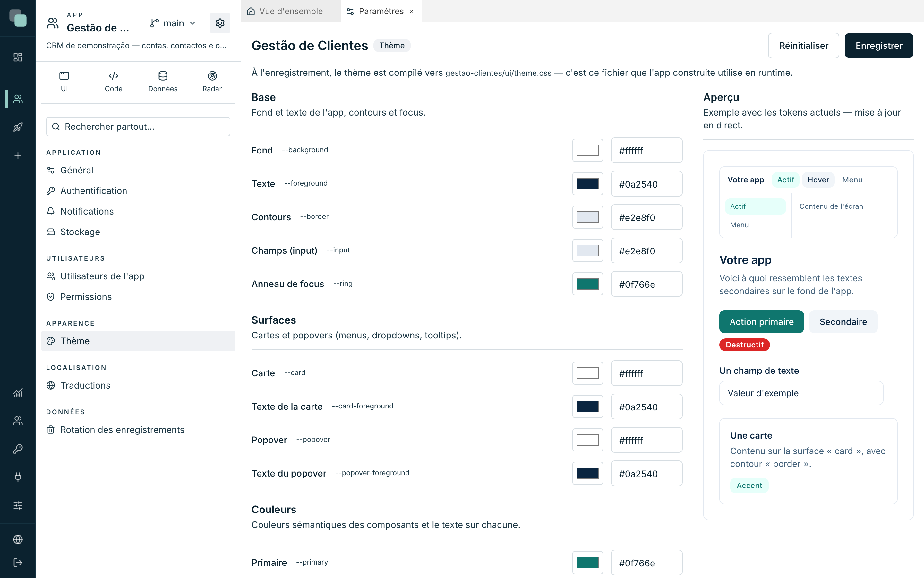924x578 pixels.
Task: Open Traductions settings
Action: tap(138, 385)
